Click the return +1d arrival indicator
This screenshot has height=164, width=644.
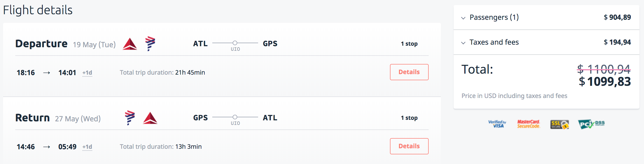click(x=87, y=147)
